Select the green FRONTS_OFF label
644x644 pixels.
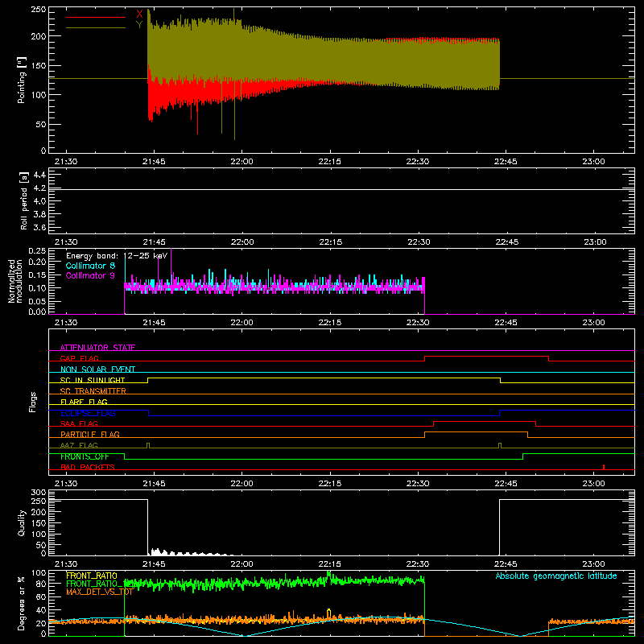tap(85, 456)
